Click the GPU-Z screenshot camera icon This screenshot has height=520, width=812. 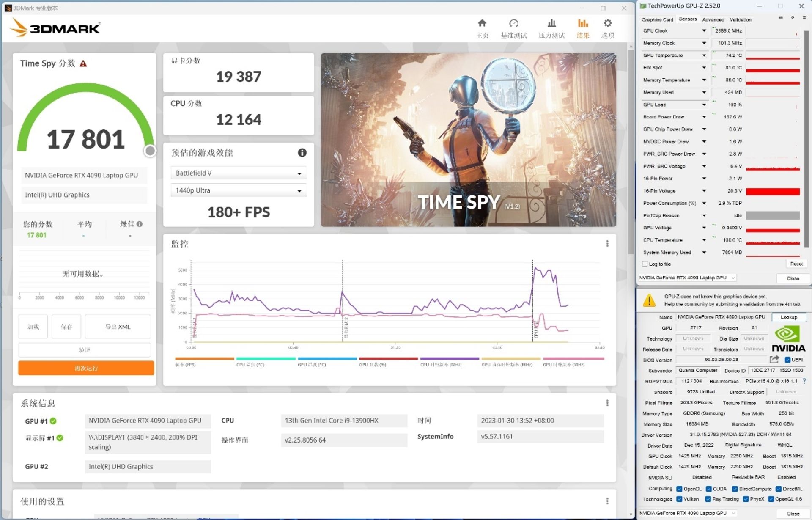[x=781, y=18]
